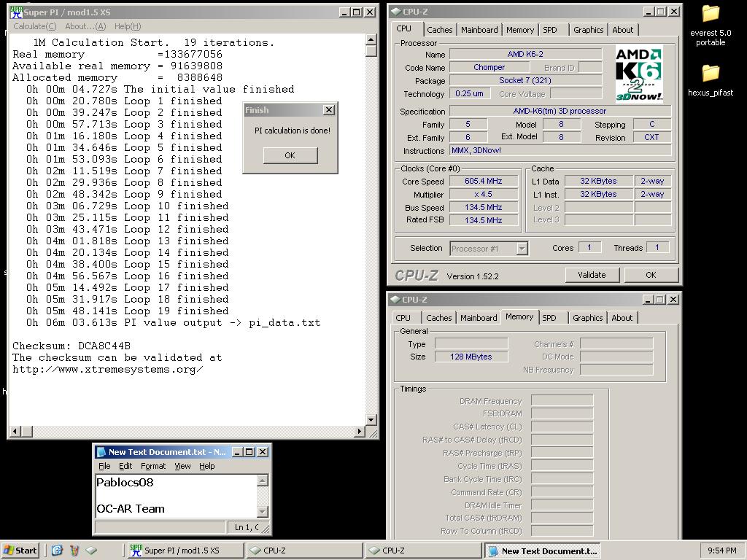Open Notepad View menu
This screenshot has height=560, width=747.
(182, 466)
